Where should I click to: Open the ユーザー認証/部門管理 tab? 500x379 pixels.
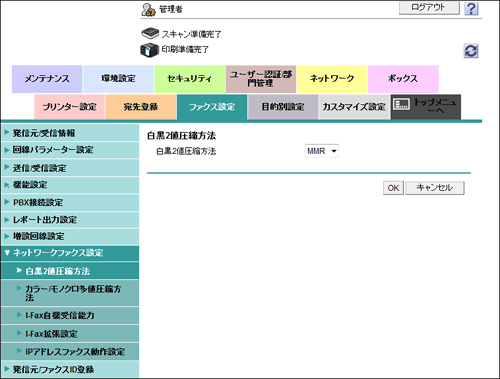[261, 79]
